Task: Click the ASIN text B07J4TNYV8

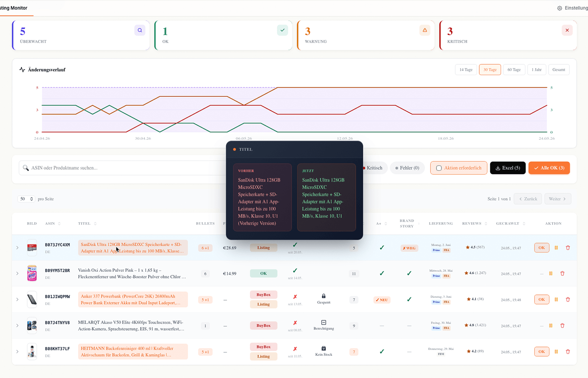Action: coord(58,323)
